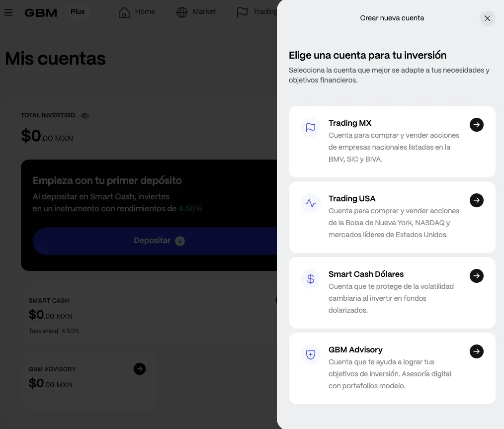Click the Depositar button
Image resolution: width=504 pixels, height=429 pixels.
[155, 241]
